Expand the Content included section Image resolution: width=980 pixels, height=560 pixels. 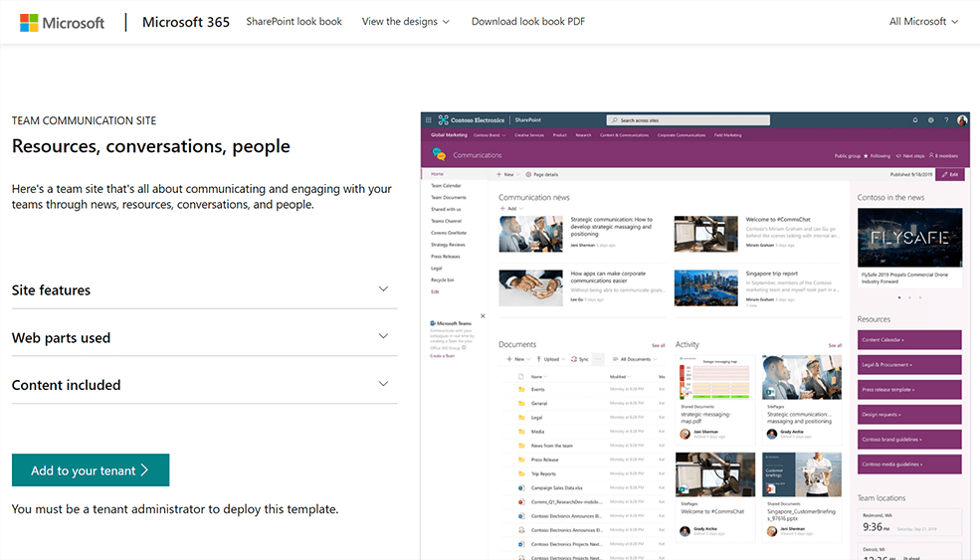[x=204, y=385]
